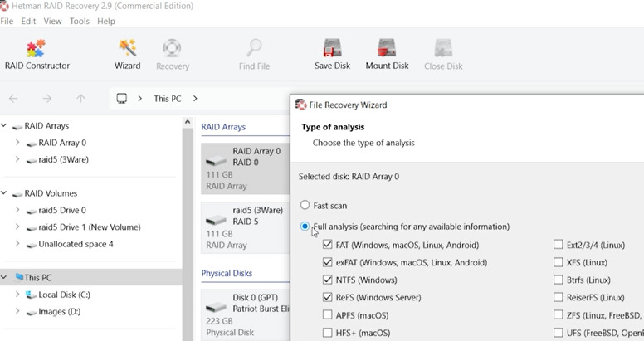This screenshot has width=644, height=341.
Task: Click the Images (D:) drive icon
Action: [x=32, y=312]
